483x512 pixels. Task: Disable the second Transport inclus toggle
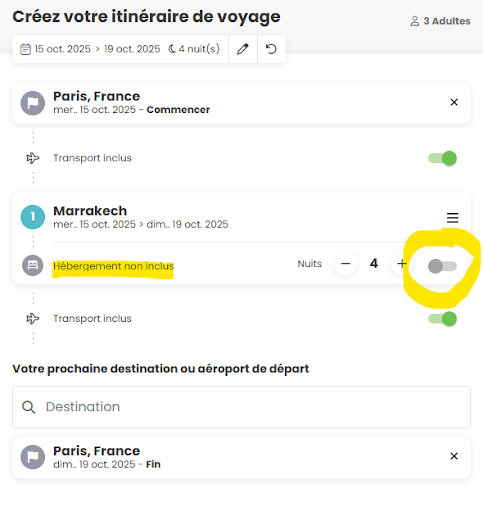click(442, 319)
